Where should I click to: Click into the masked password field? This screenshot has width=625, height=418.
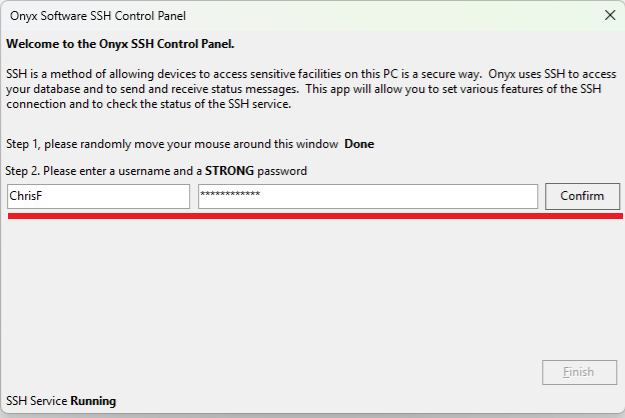point(367,197)
